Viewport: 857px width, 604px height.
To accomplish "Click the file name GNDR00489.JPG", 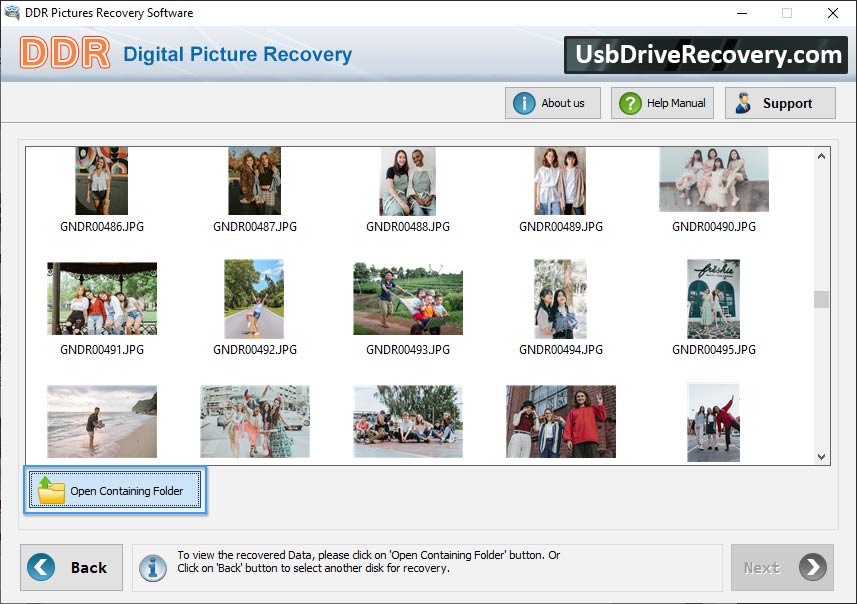I will (561, 227).
